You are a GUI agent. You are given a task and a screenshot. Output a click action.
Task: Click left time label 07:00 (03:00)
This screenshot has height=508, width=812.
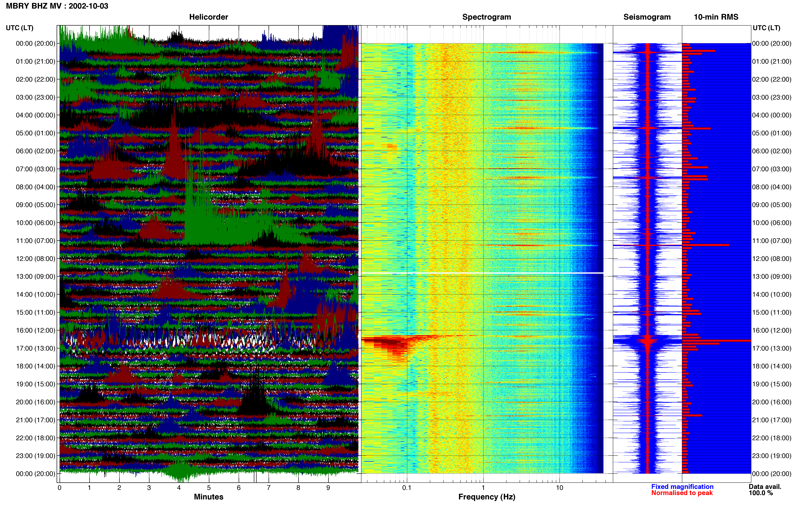[x=36, y=169]
